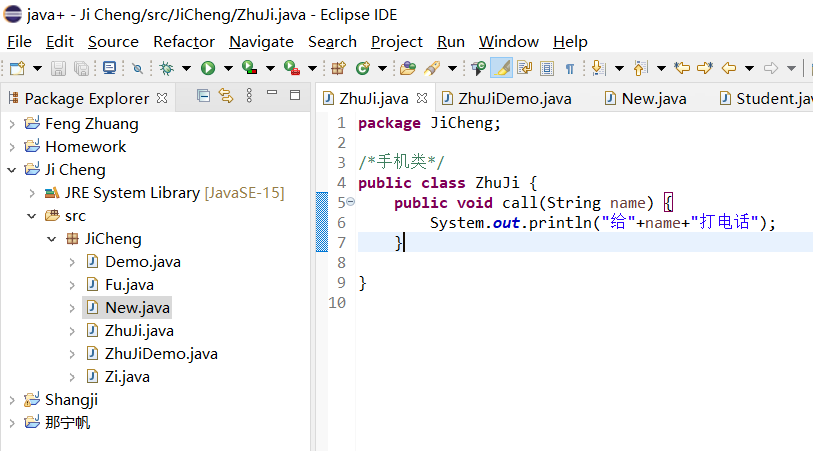
Task: Open the File menu
Action: pos(19,41)
